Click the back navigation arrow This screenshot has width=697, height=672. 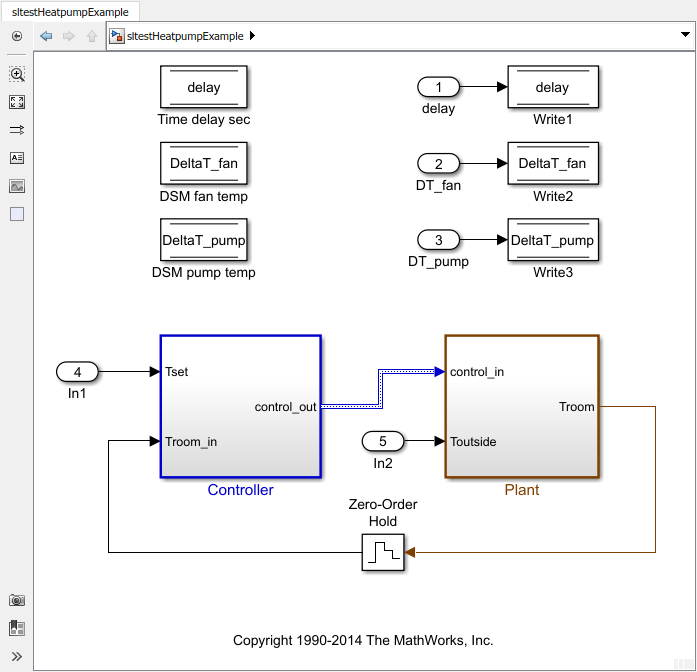(x=46, y=36)
